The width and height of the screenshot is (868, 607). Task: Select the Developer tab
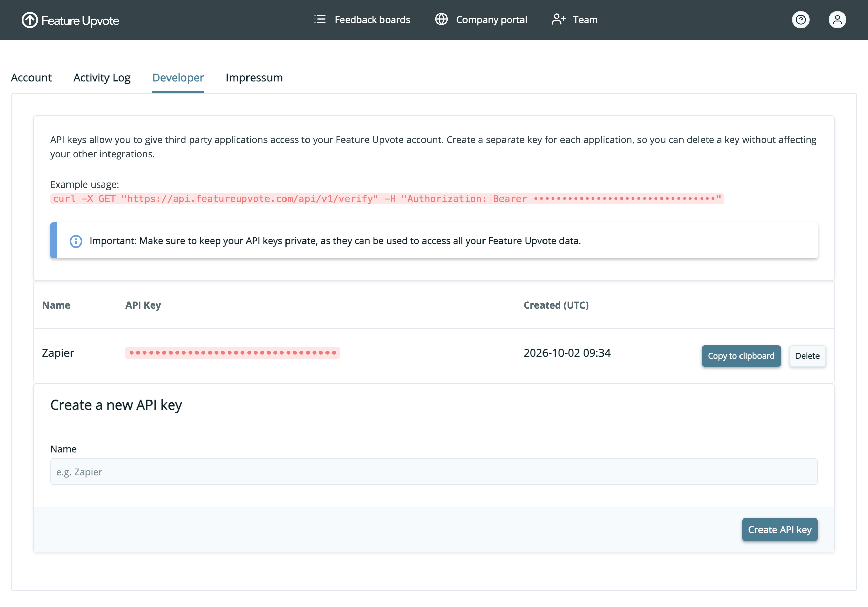point(178,78)
